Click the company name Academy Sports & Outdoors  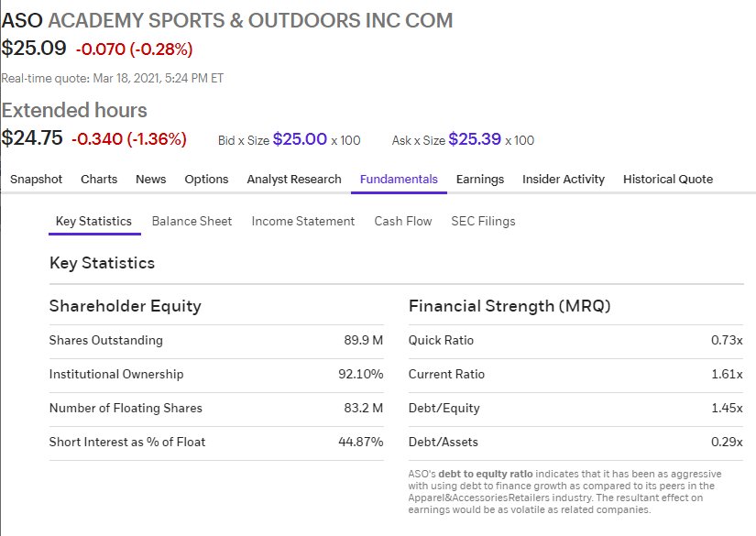251,21
